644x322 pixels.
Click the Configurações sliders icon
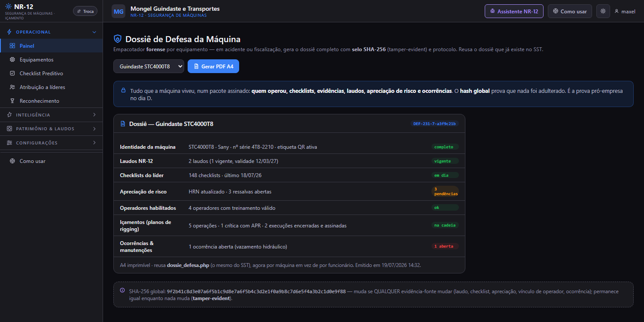coord(9,143)
